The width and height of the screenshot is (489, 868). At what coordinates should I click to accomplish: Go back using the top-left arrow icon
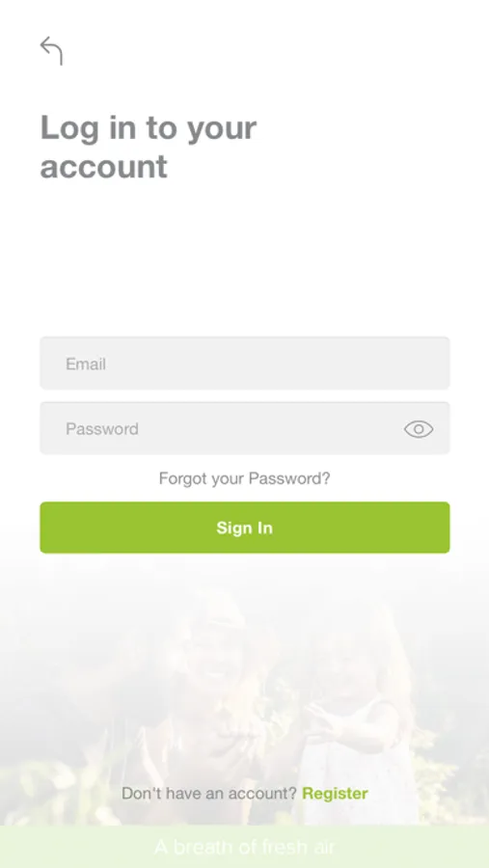click(x=51, y=51)
